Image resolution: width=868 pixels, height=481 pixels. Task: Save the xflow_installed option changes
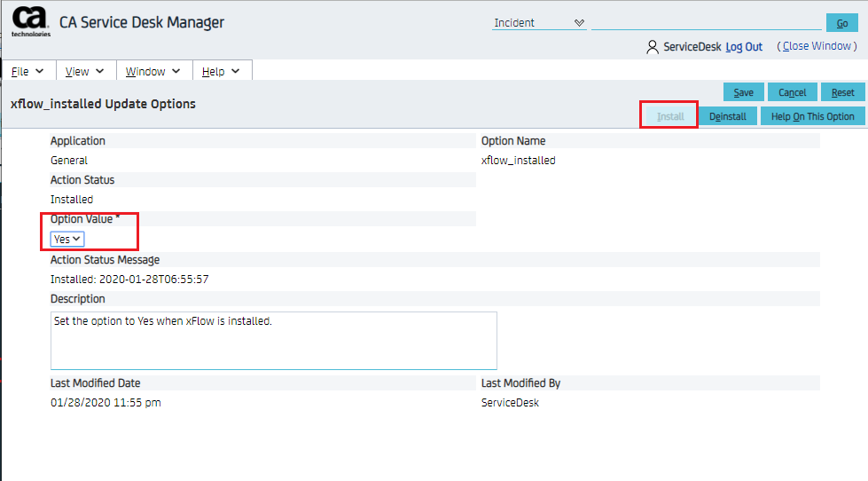[744, 92]
